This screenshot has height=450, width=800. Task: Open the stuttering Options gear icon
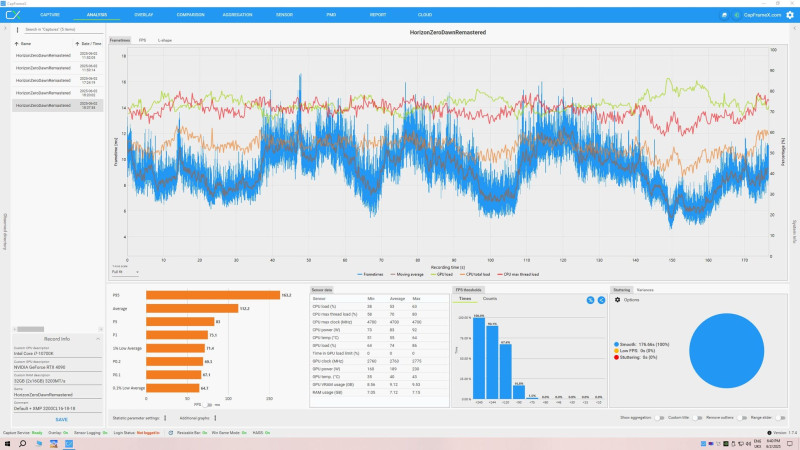click(x=617, y=300)
